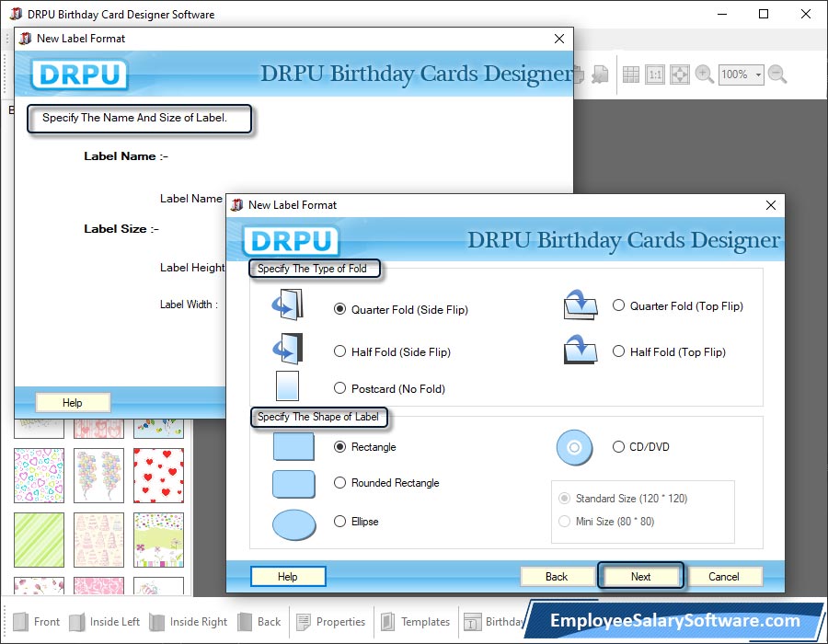Cancel the New Label Format wizard
Screen dimensions: 828x644
tap(723, 577)
